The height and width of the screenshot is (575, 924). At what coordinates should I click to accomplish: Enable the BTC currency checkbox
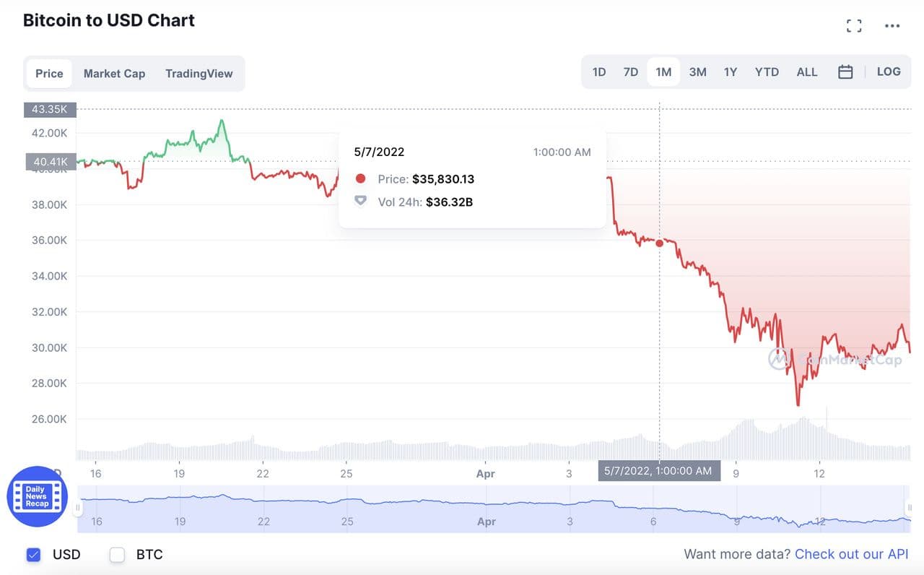pos(117,555)
